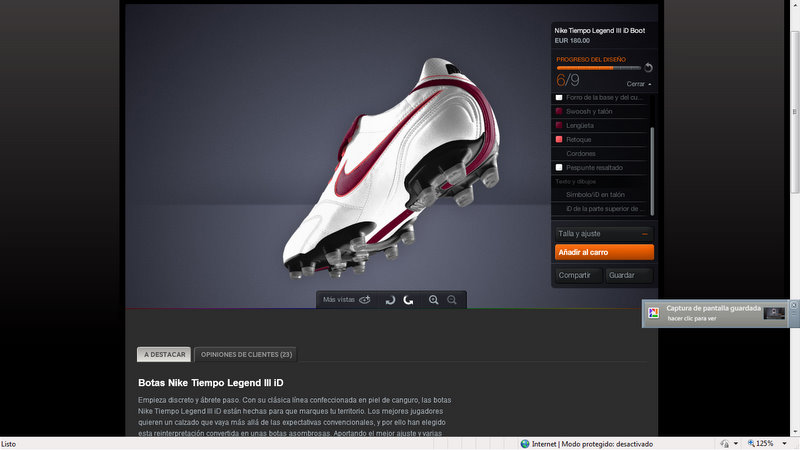Open the OPINIONES DE CLIENTES (23) tab

click(246, 354)
